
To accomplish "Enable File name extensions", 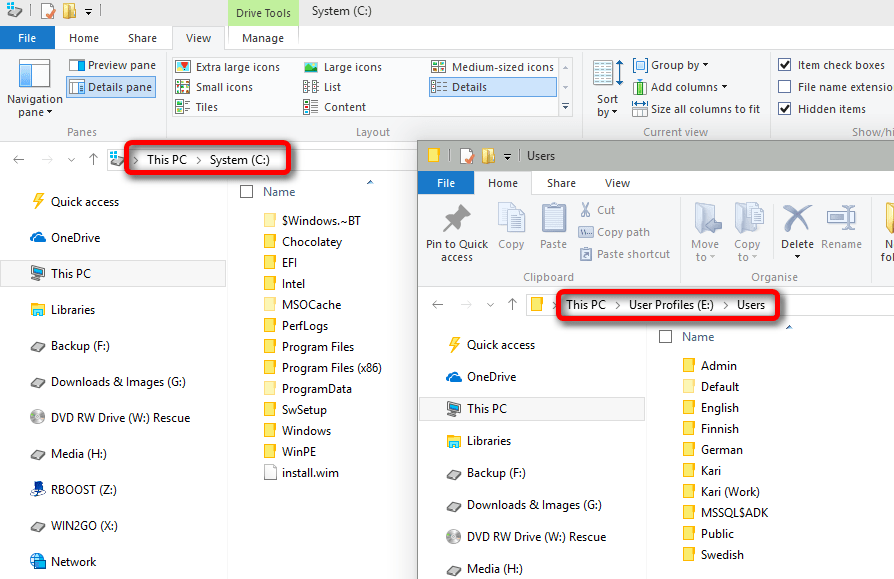I will (x=786, y=86).
